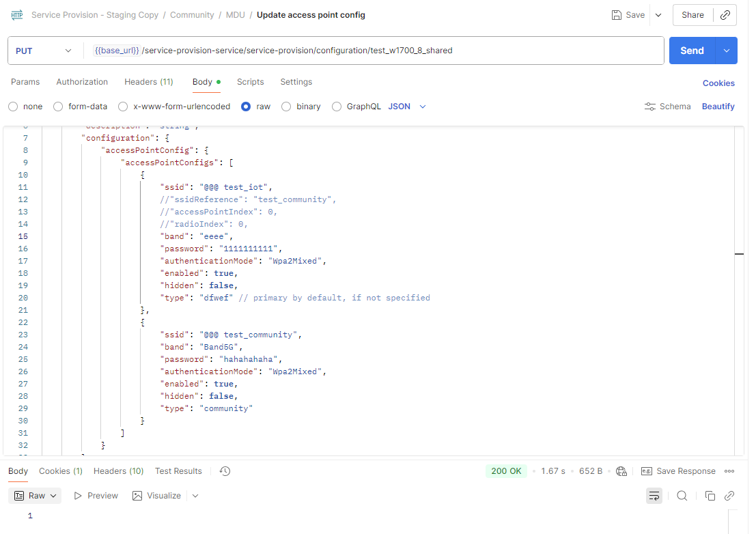Viewport: 756px width, 534px height.
Task: Select the form-data body option
Action: 58,107
